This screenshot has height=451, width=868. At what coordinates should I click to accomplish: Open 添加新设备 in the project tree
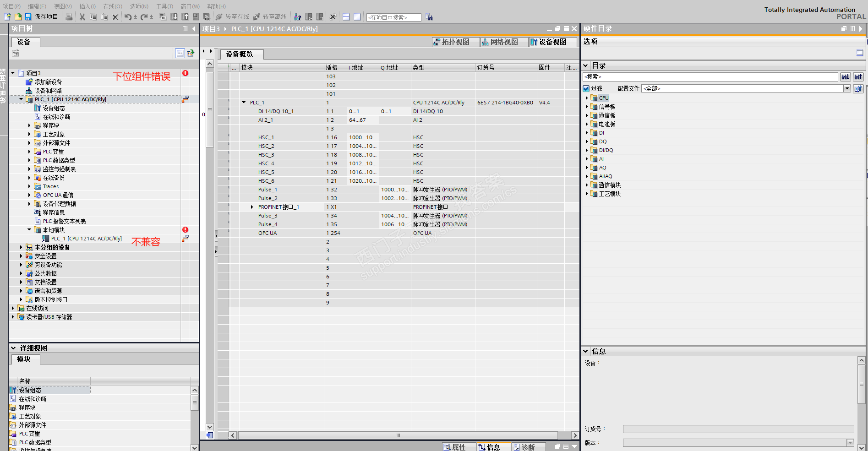tap(48, 82)
